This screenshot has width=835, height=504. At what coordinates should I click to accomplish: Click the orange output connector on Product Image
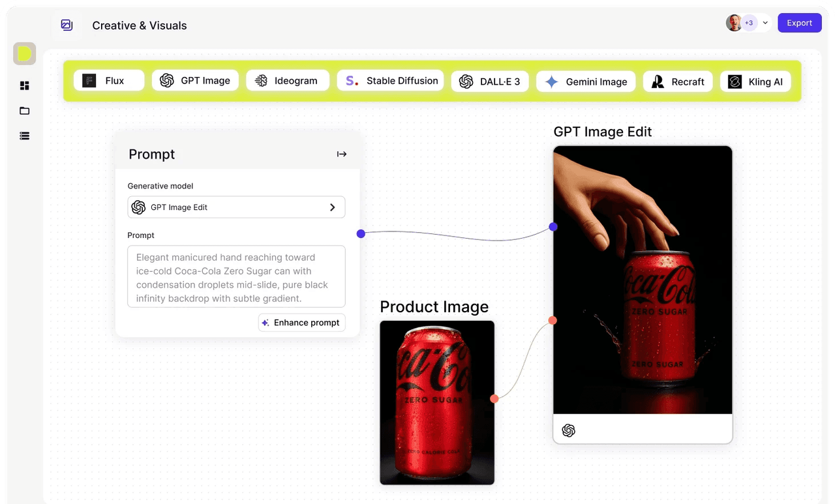point(494,398)
